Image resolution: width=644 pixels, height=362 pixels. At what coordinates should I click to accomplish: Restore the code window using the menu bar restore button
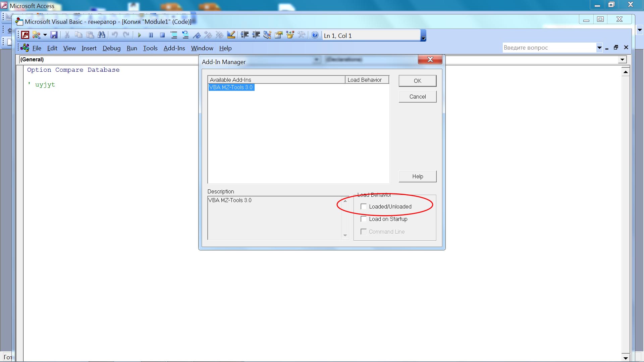616,48
